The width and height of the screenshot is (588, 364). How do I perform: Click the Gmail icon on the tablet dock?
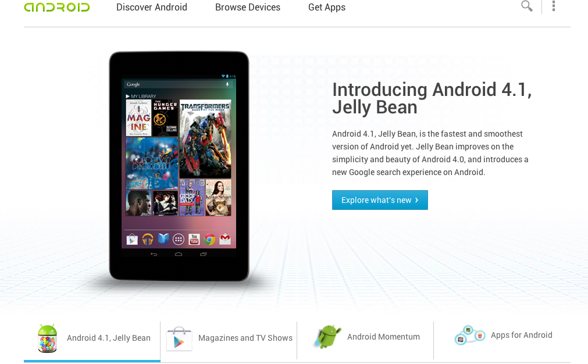225,239
